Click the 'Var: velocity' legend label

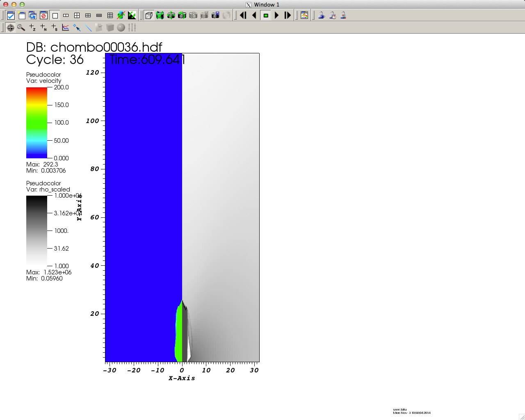tap(43, 81)
